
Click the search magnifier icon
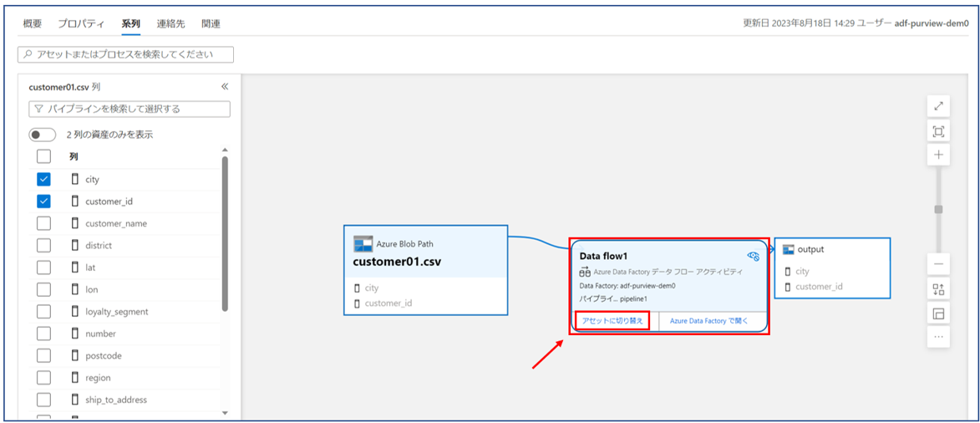pos(27,54)
